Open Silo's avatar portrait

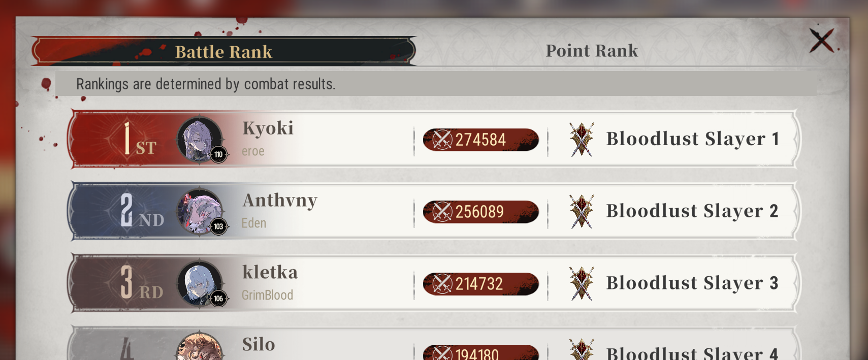(x=200, y=346)
